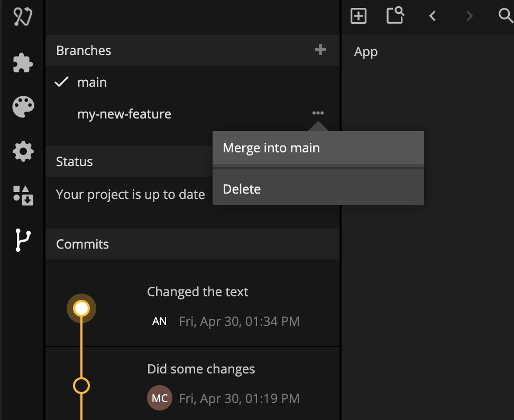514x420 pixels.
Task: Navigate back with the left chevron
Action: coord(433,16)
